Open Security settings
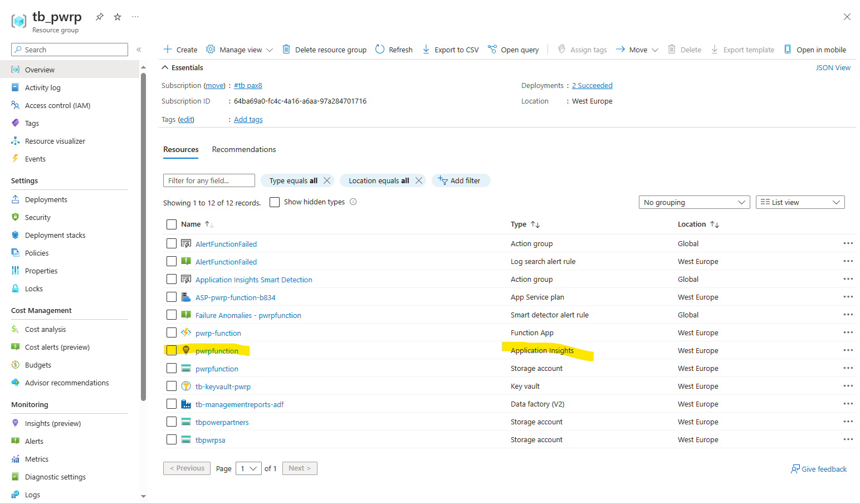860x504 pixels. click(38, 217)
